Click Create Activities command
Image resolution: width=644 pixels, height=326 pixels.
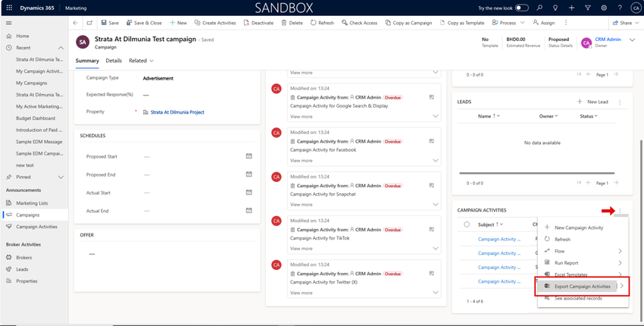215,23
